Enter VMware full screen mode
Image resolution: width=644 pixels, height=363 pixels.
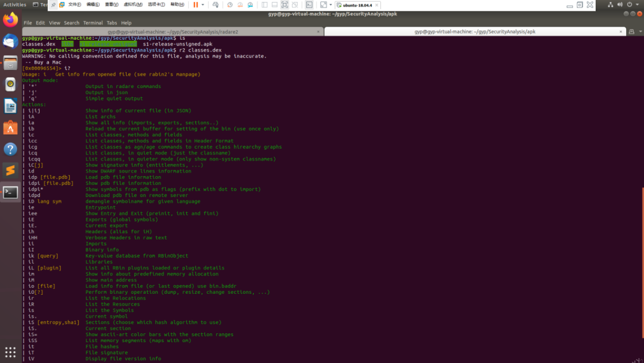285,4
